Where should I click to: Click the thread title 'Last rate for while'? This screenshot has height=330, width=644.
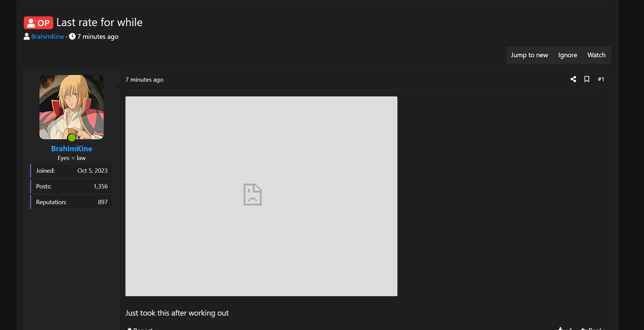point(99,22)
